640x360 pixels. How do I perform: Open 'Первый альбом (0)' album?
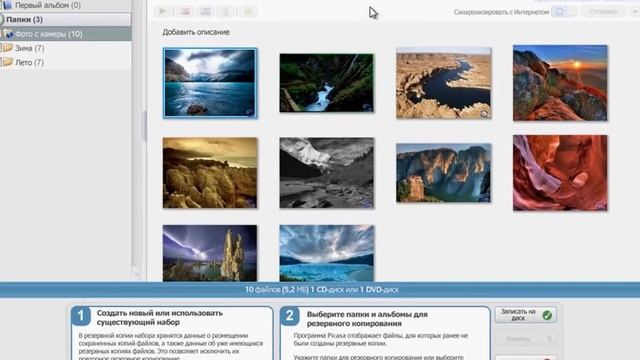click(47, 5)
